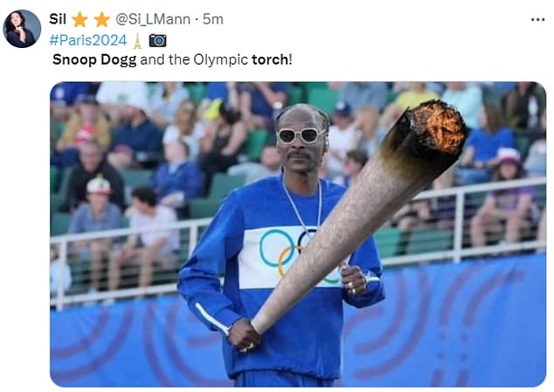
Task: Click the camera emoji after the hashtag
Action: coord(157,41)
